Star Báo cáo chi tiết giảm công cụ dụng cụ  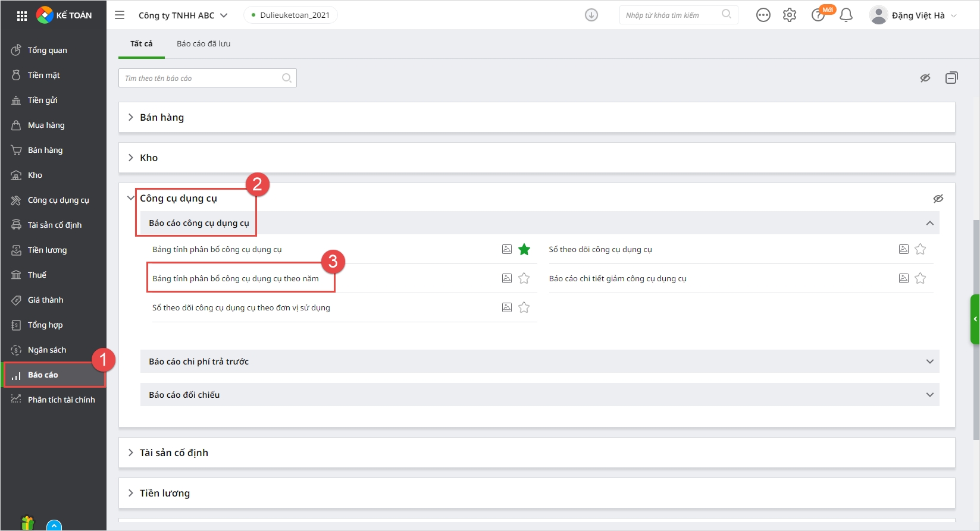point(920,278)
